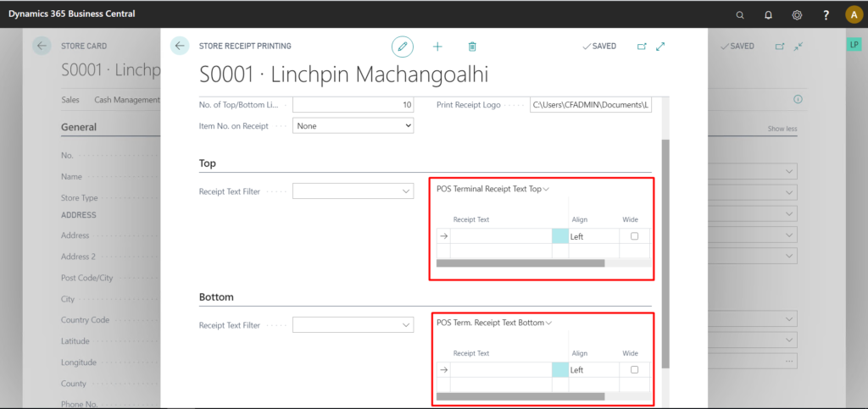This screenshot has height=409, width=868.
Task: Expand Store Receipt Printing page to full width
Action: tap(659, 47)
